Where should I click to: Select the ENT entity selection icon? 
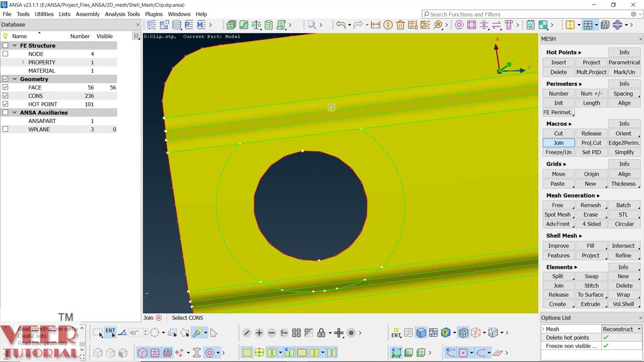(110, 332)
